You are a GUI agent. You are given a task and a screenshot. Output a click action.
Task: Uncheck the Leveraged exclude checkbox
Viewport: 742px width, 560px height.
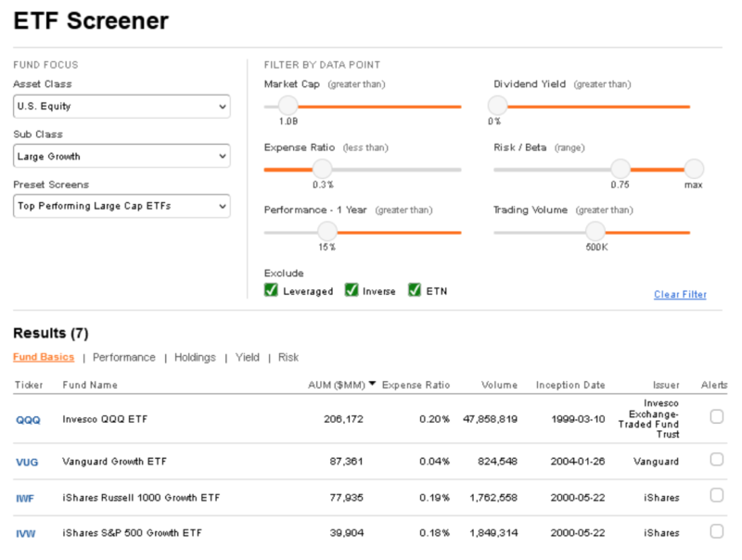pyautogui.click(x=271, y=290)
